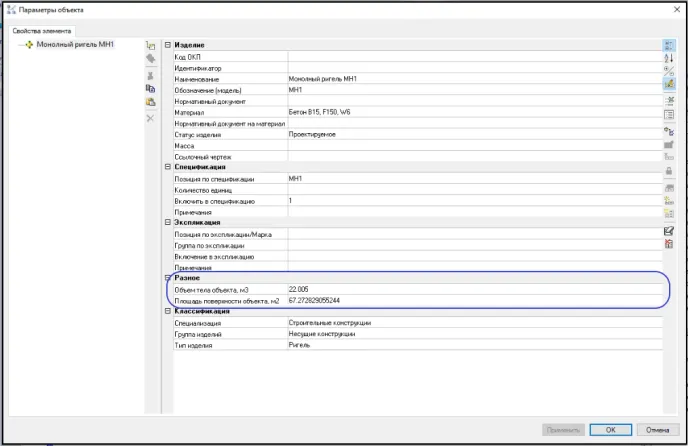Collapse the Спецификация section
This screenshot has width=688, height=446.
coord(168,167)
